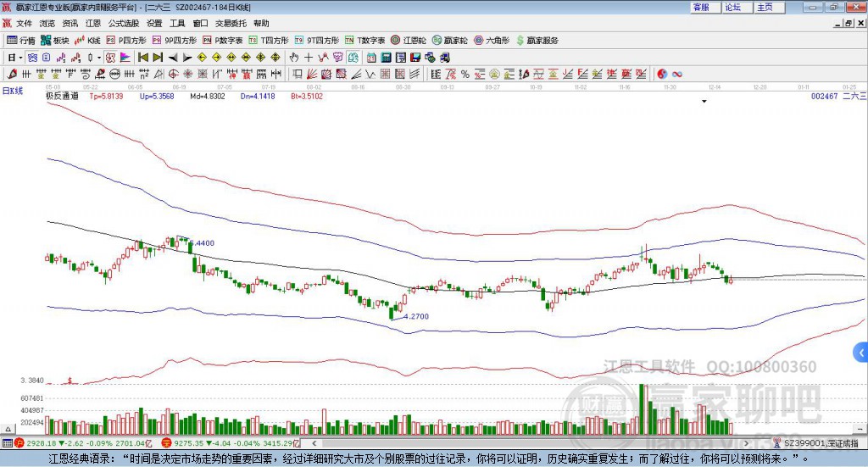
Task: Open the 赢家轮 wheel tool
Action: [x=449, y=41]
